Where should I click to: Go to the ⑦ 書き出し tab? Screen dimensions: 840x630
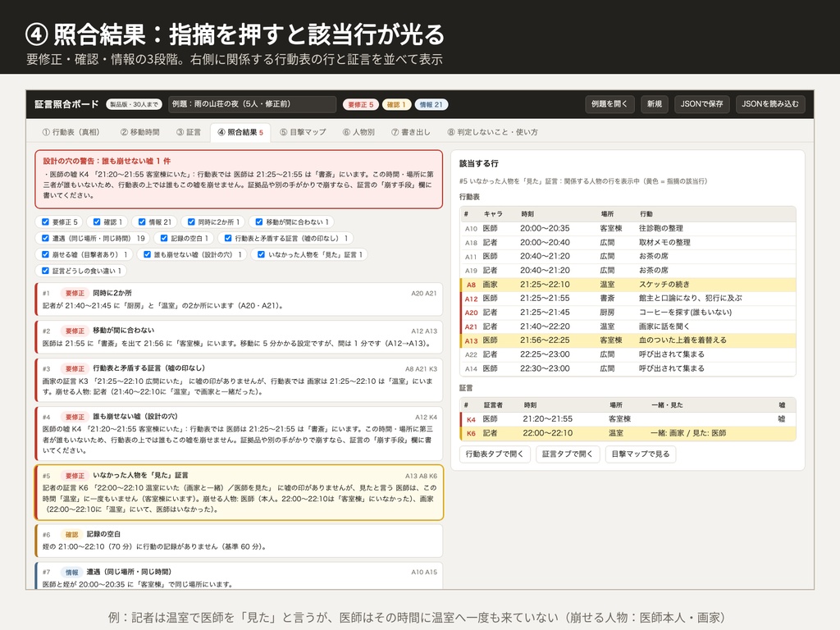tap(410, 132)
